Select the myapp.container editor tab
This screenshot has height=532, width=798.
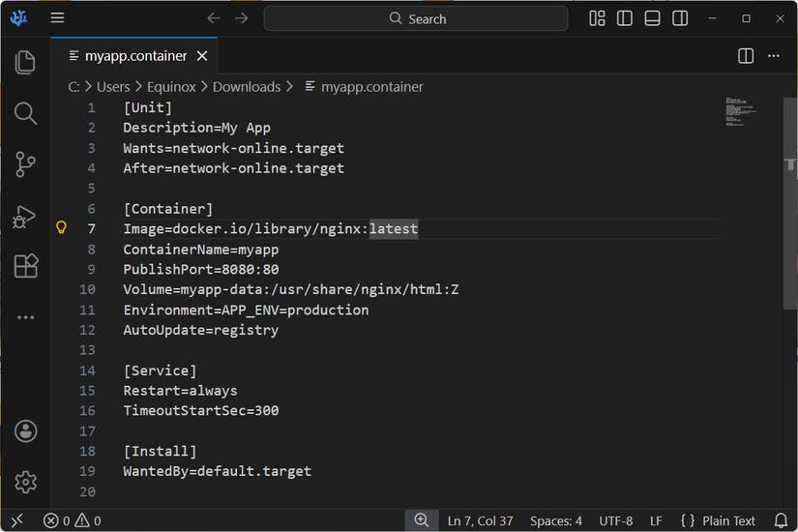(134, 55)
